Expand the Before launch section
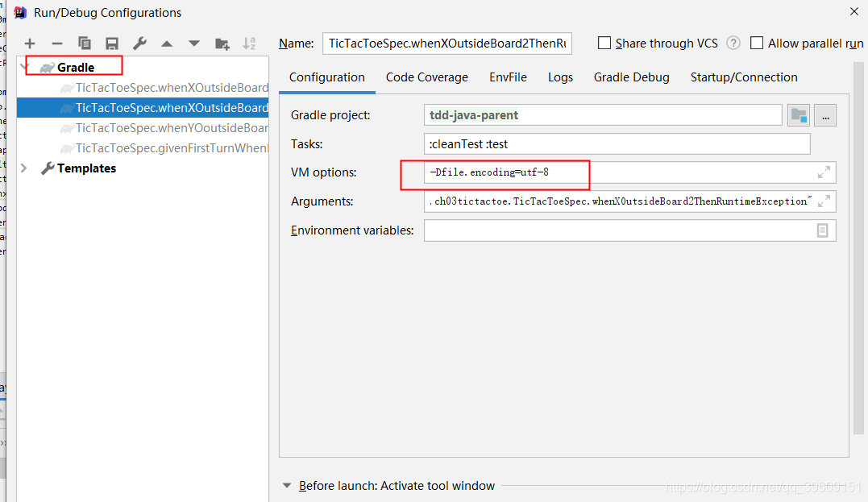Screen dimensions: 868x502 [288, 486]
